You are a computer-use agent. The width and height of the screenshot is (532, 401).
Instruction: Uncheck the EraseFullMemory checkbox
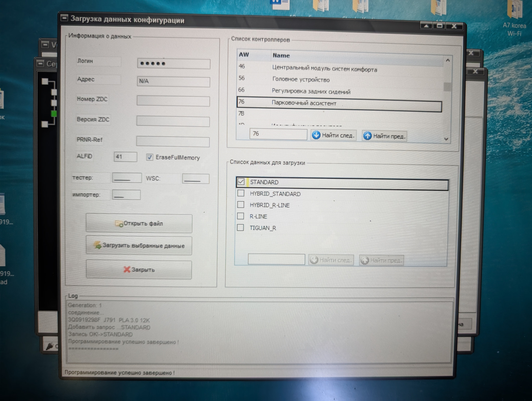pyautogui.click(x=150, y=157)
